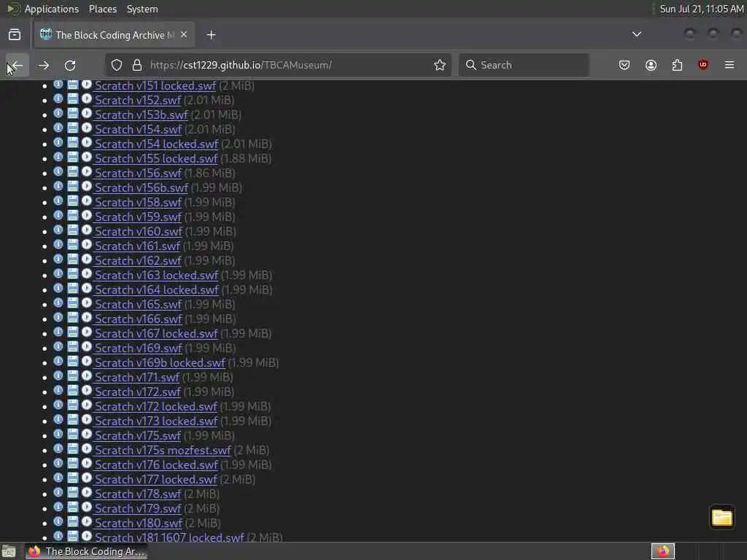Reload the current page
This screenshot has height=560, width=747.
(x=70, y=65)
